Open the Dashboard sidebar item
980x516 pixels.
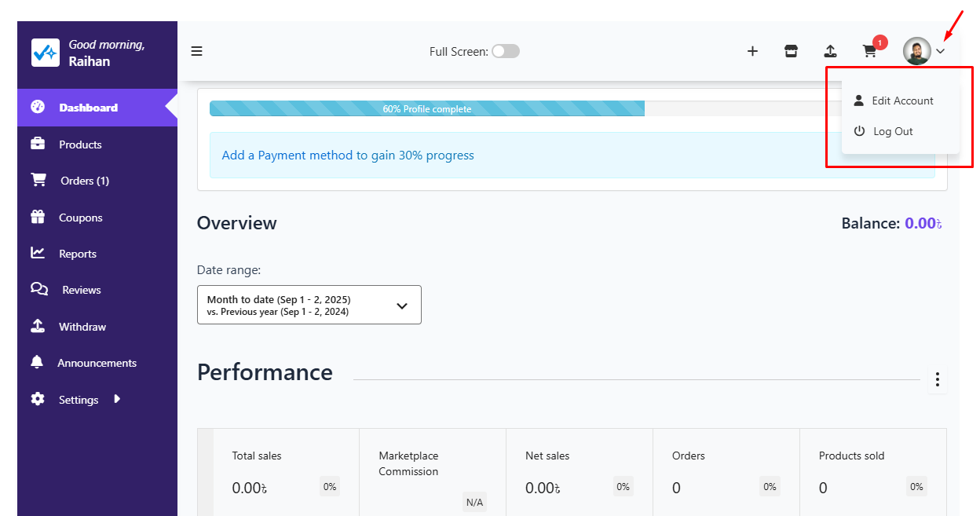tap(97, 108)
